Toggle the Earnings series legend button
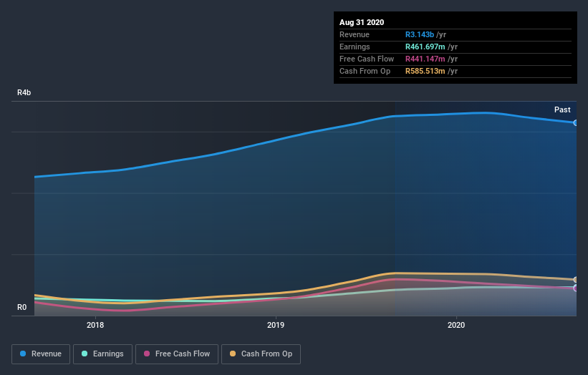Screen dimensions: 588x375 pos(102,354)
